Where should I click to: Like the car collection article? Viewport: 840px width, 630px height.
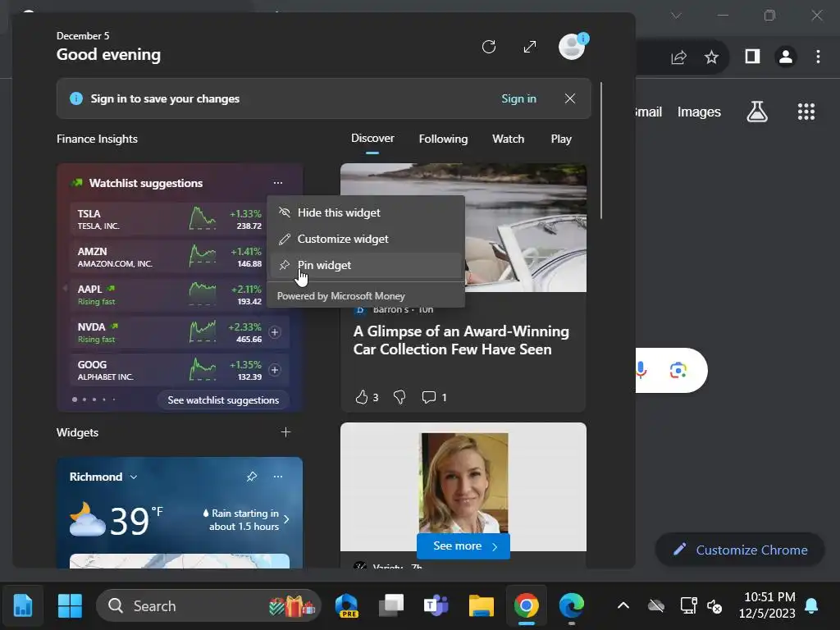362,397
